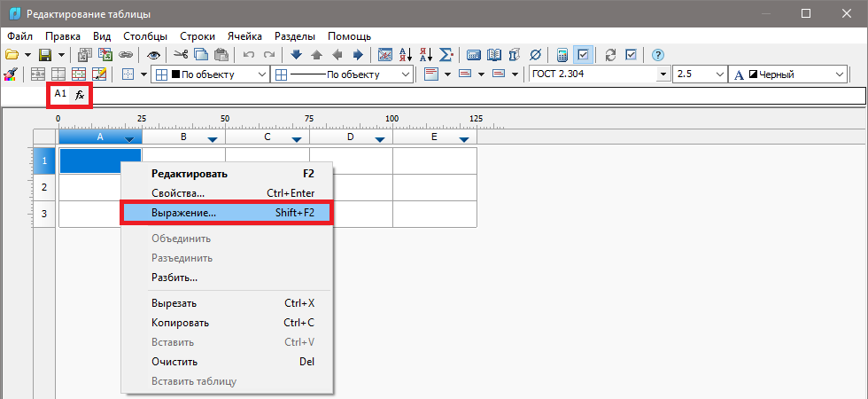868x399 pixels.
Task: Click the Sigma sum icon
Action: click(x=446, y=55)
